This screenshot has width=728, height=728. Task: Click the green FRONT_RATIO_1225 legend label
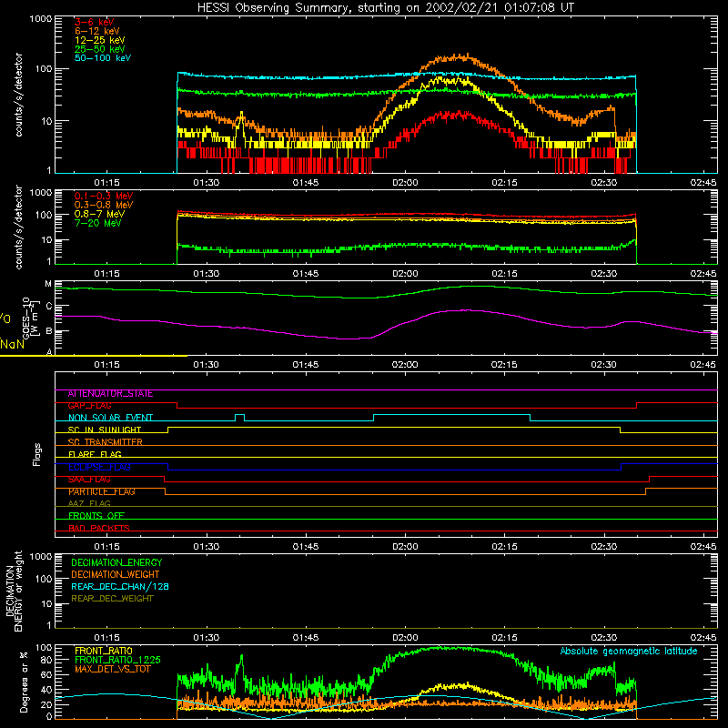117,660
